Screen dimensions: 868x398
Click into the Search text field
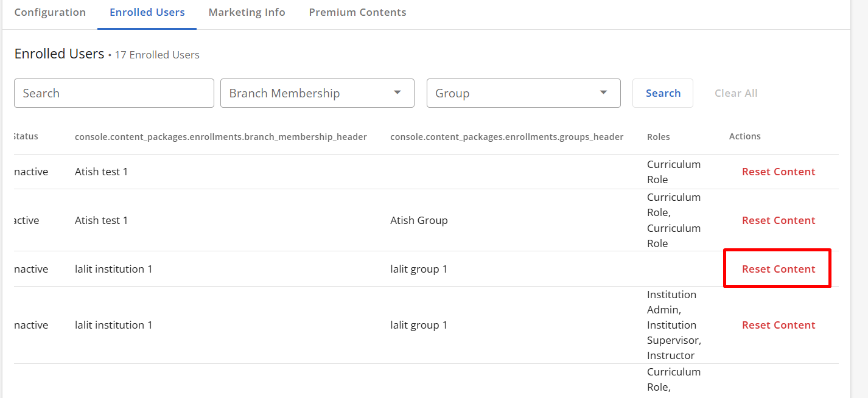pos(114,93)
